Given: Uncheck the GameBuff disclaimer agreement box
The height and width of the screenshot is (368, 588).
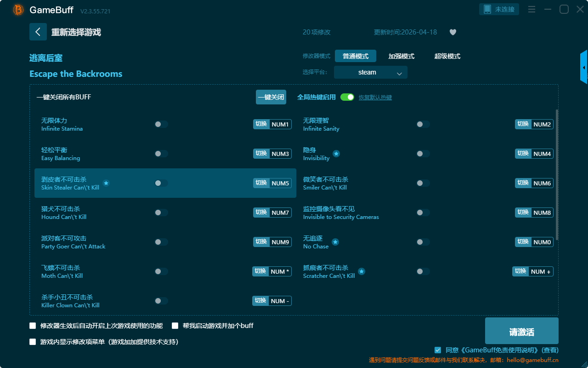Looking at the screenshot, I should tap(438, 350).
